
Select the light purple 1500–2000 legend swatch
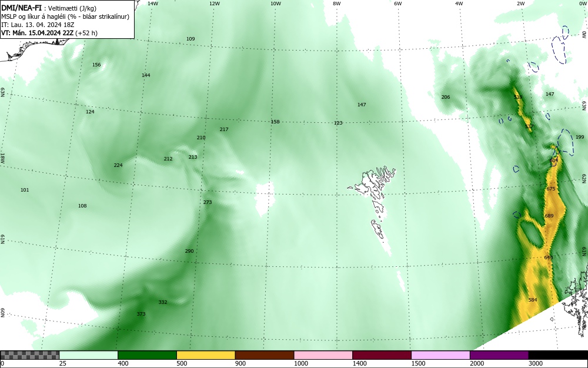[x=440, y=355]
